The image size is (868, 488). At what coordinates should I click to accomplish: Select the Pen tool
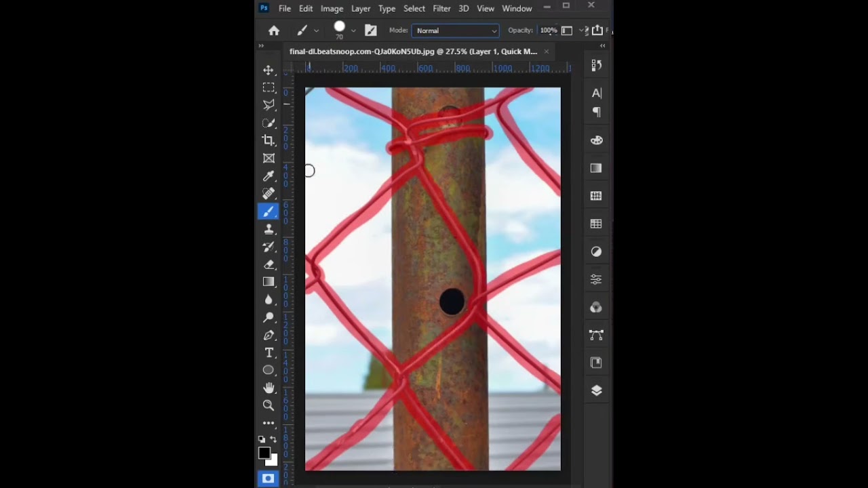269,335
